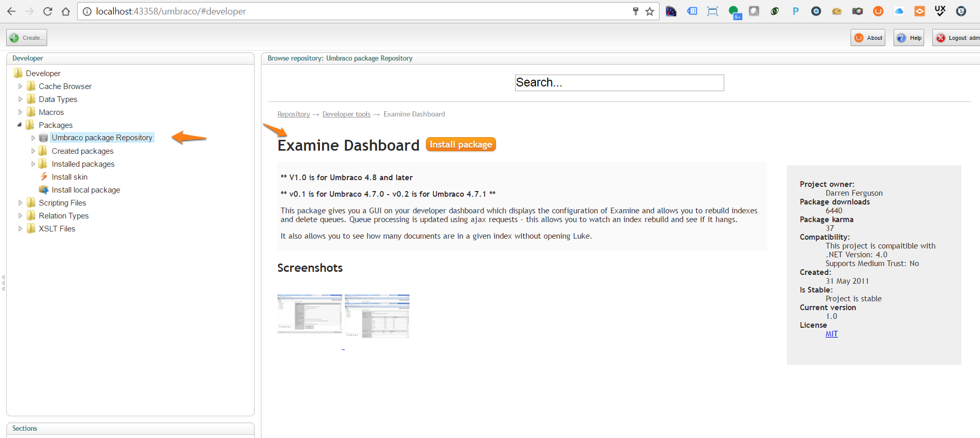Expand the Macros node
This screenshot has height=438, width=980.
(20, 112)
